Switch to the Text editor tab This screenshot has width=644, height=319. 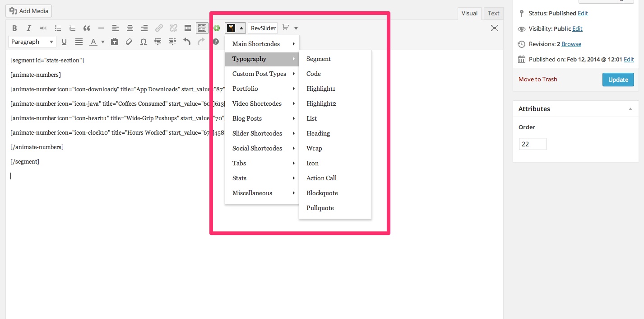coord(493,13)
